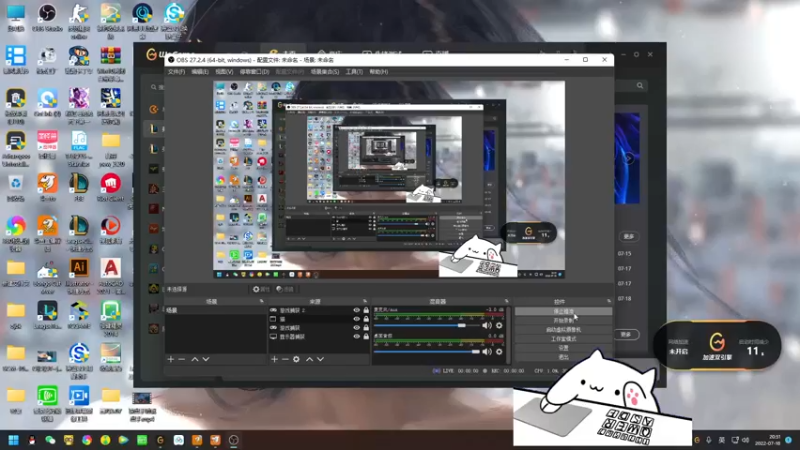The height and width of the screenshot is (450, 800).
Task: Click the 工作室模式 studio mode button
Action: [x=563, y=339]
